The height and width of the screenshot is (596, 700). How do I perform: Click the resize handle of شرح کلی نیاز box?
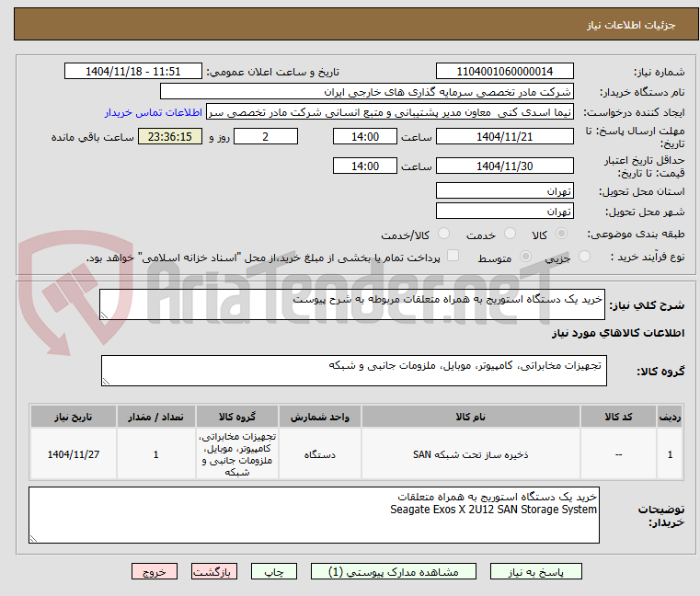coord(105,315)
